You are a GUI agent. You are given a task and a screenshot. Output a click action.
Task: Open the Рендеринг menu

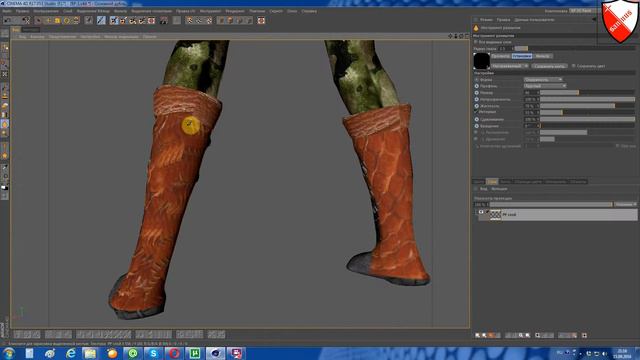coord(235,11)
